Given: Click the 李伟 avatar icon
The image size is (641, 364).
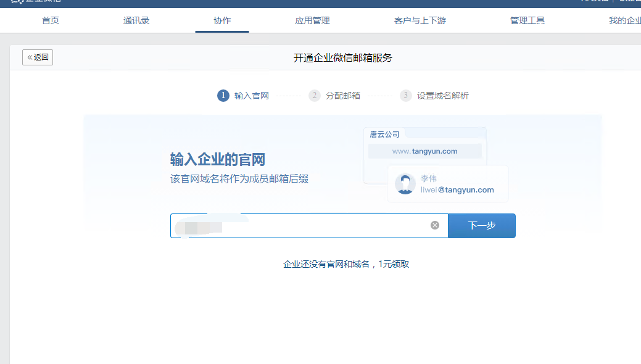Looking at the screenshot, I should tap(405, 184).
